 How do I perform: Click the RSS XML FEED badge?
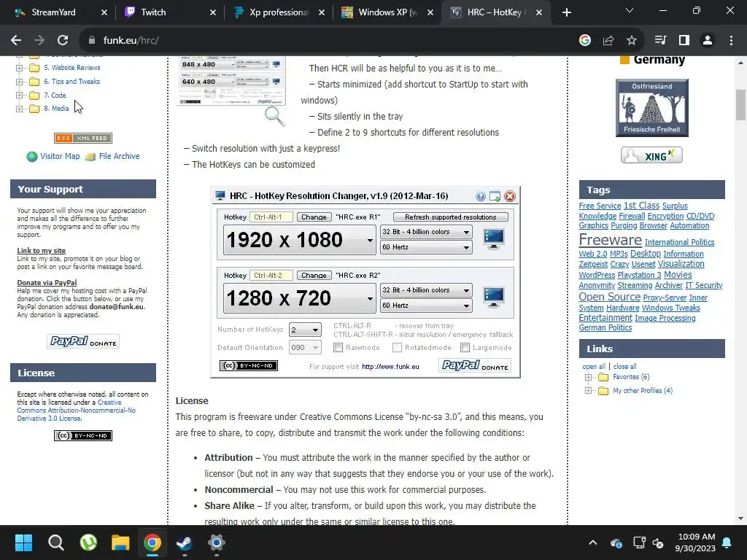(x=83, y=138)
